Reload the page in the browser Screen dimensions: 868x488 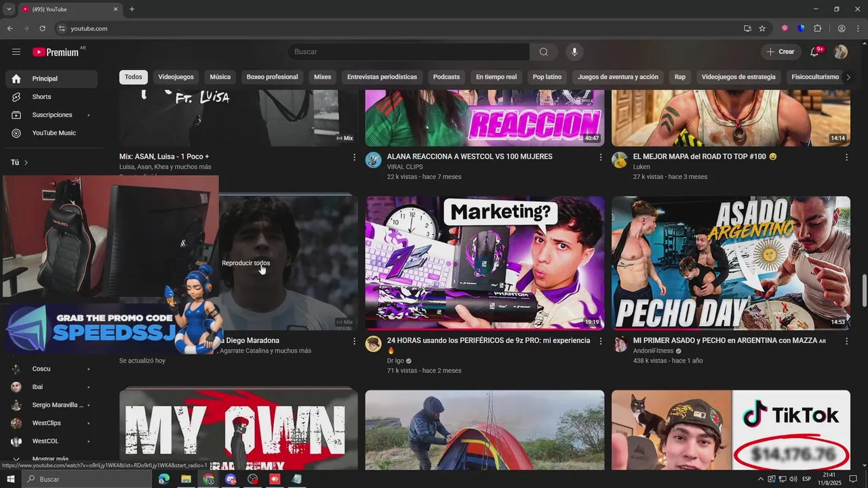pos(42,28)
